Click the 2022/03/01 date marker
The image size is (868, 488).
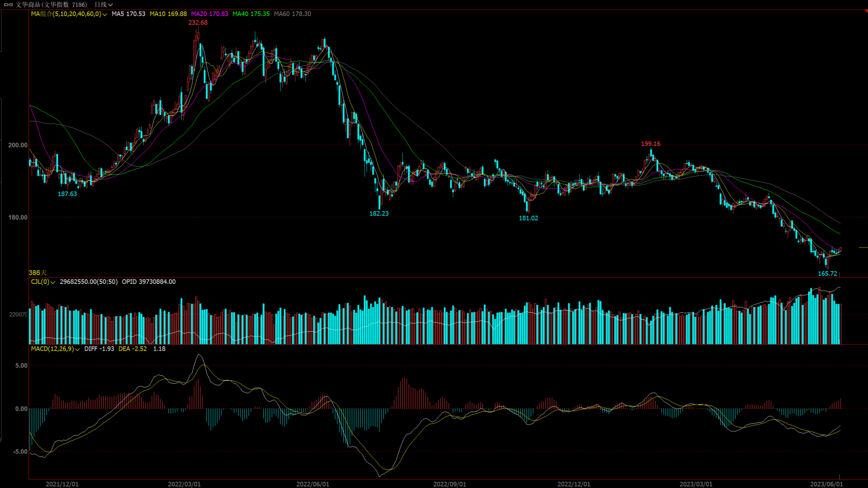click(184, 484)
